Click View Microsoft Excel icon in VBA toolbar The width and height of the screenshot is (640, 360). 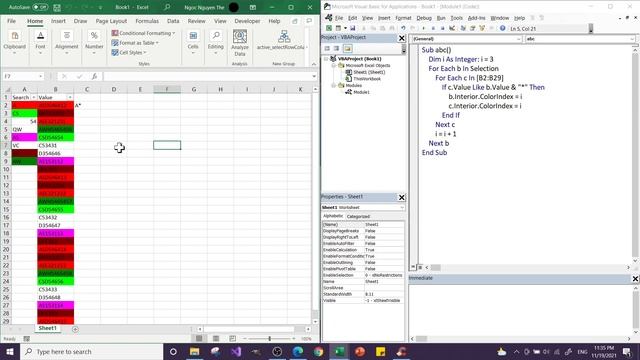329,28
